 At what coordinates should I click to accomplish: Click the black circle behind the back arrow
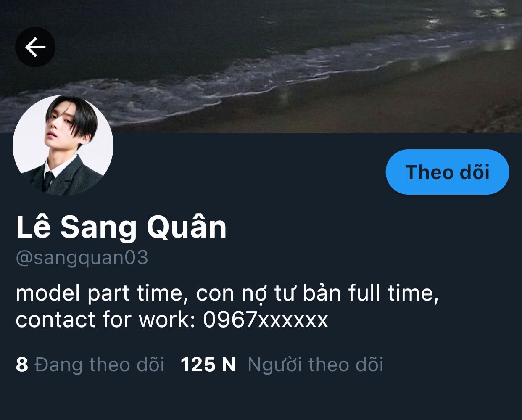tap(35, 47)
